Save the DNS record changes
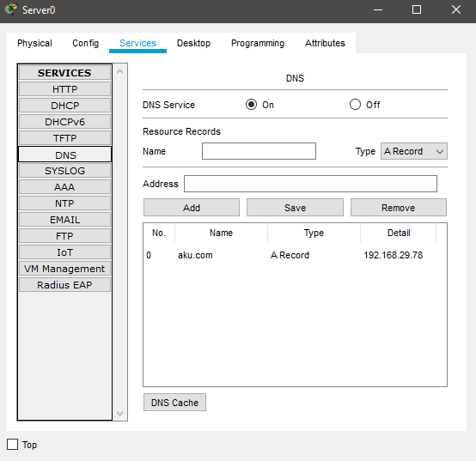The image size is (476, 461). pyautogui.click(x=295, y=208)
